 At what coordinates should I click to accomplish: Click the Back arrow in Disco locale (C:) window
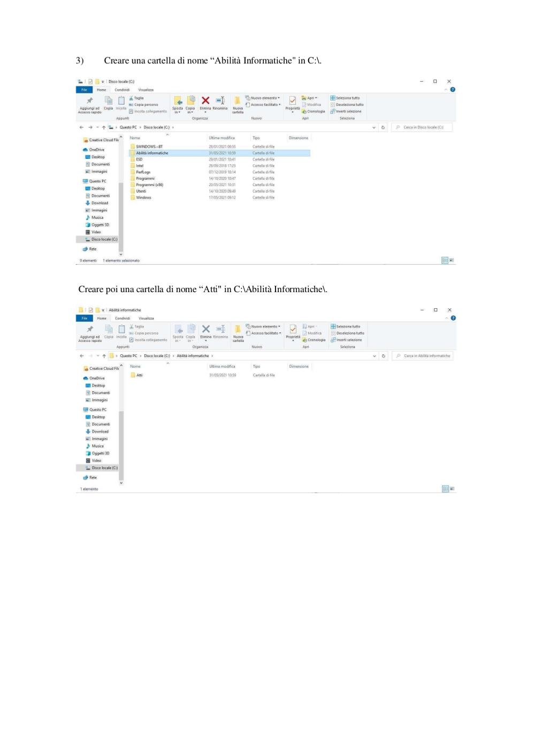[x=81, y=127]
